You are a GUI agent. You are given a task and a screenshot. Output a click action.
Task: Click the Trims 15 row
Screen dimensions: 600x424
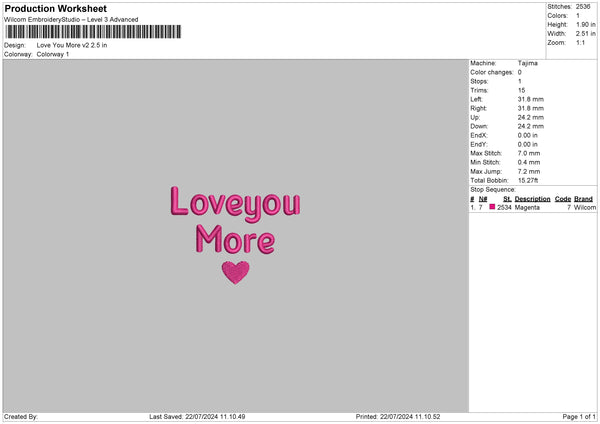point(497,90)
